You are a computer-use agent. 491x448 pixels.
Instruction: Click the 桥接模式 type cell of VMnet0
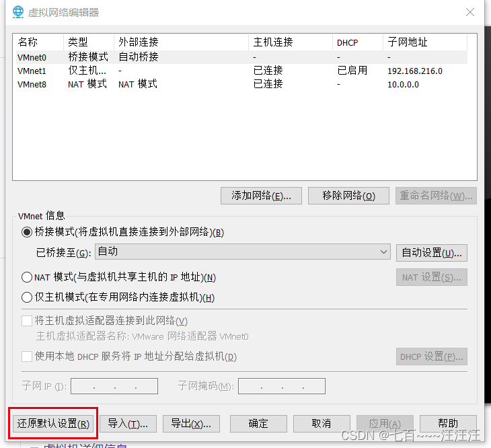88,57
